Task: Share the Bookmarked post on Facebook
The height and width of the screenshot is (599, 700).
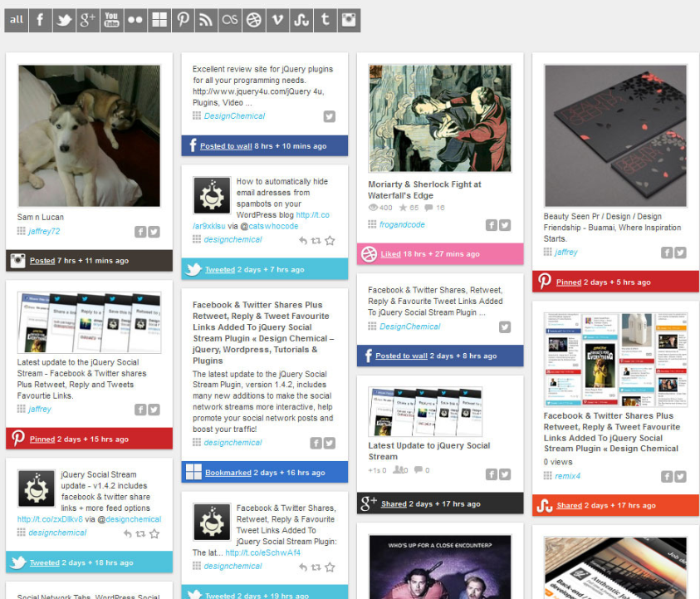Action: tap(316, 443)
